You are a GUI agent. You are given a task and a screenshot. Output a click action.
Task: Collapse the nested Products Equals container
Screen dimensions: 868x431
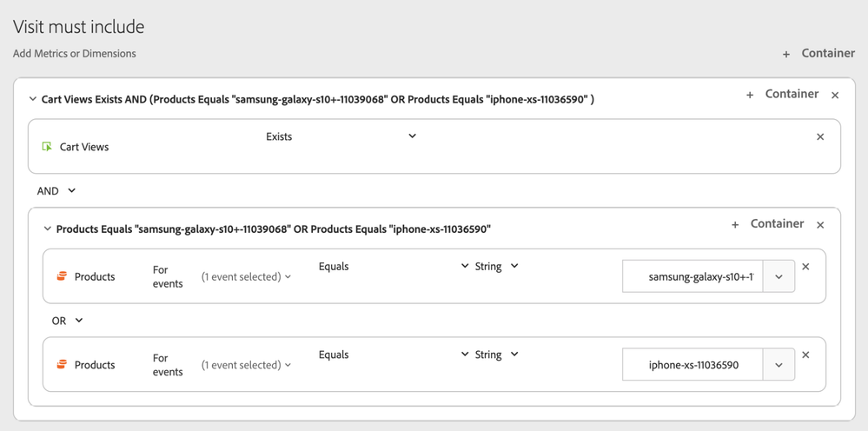coord(47,229)
